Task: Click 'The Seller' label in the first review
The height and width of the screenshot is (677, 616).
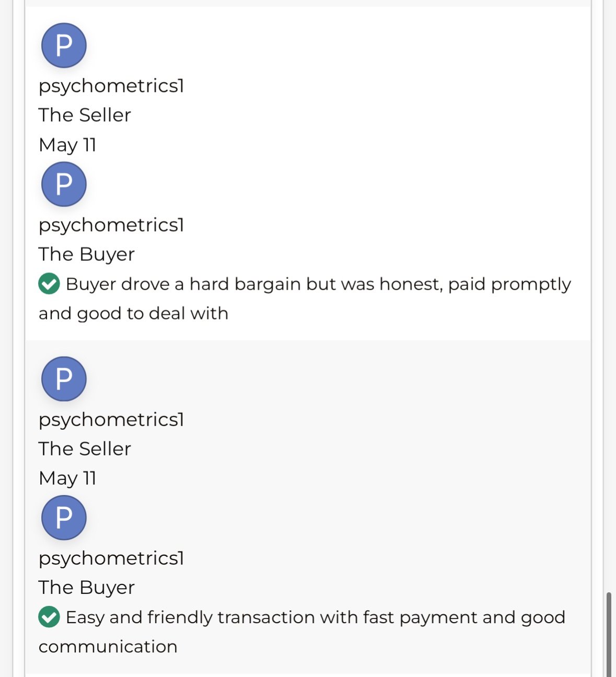Action: (x=85, y=115)
